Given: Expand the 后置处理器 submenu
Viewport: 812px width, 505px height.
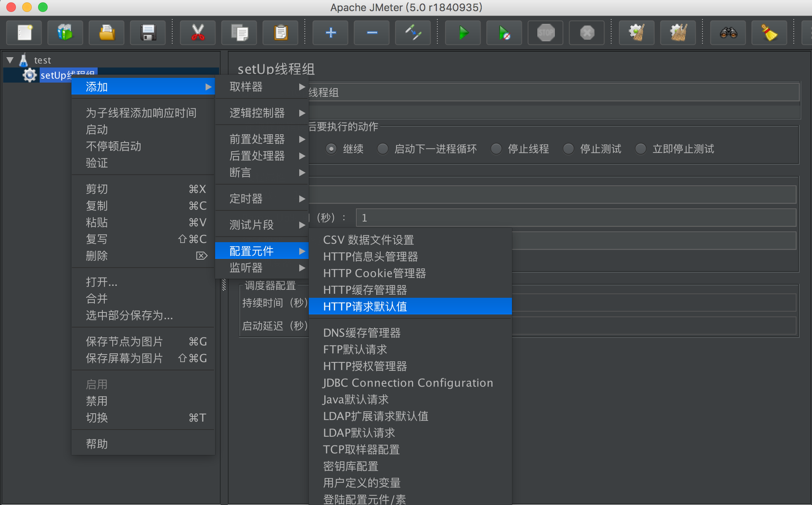Looking at the screenshot, I should 262,156.
